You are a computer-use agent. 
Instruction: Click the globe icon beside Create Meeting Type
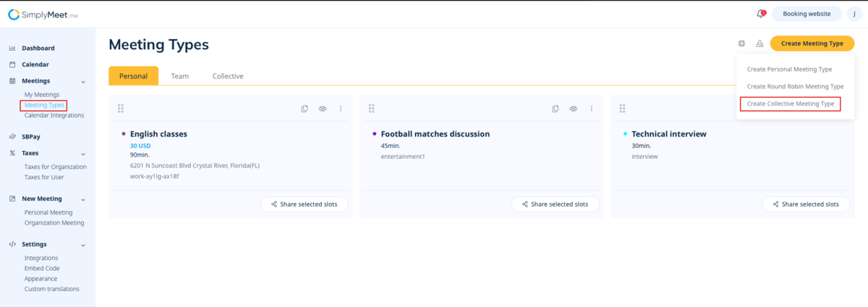[741, 43]
